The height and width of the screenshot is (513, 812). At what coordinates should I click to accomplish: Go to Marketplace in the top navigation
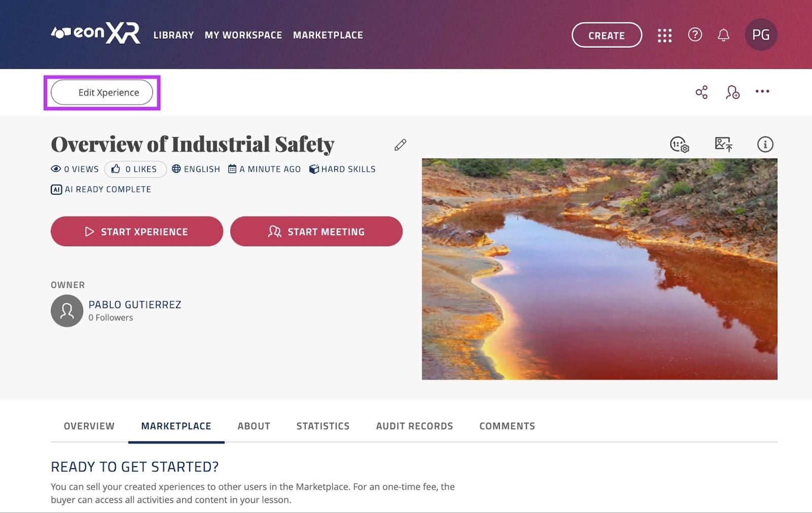[328, 35]
